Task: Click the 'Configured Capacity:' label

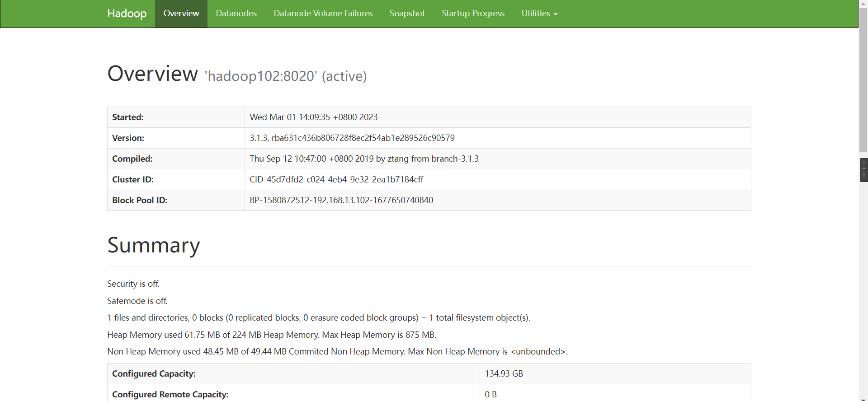Action: coord(154,374)
